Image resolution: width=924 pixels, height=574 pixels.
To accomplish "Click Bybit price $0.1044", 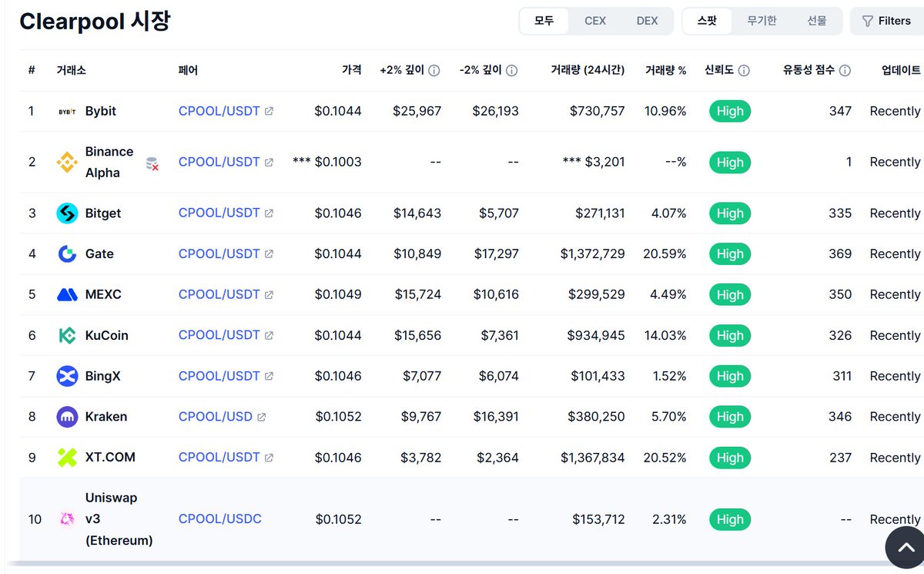I will coord(338,111).
